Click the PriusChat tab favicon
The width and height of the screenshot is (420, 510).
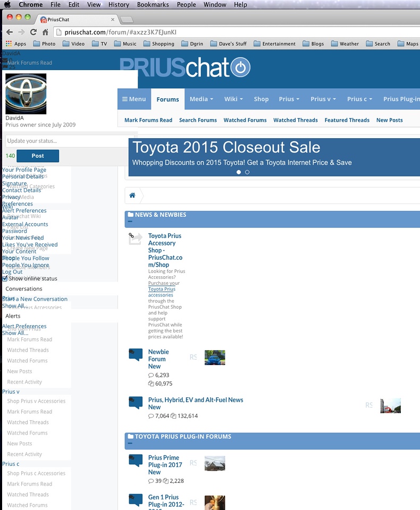[43, 20]
